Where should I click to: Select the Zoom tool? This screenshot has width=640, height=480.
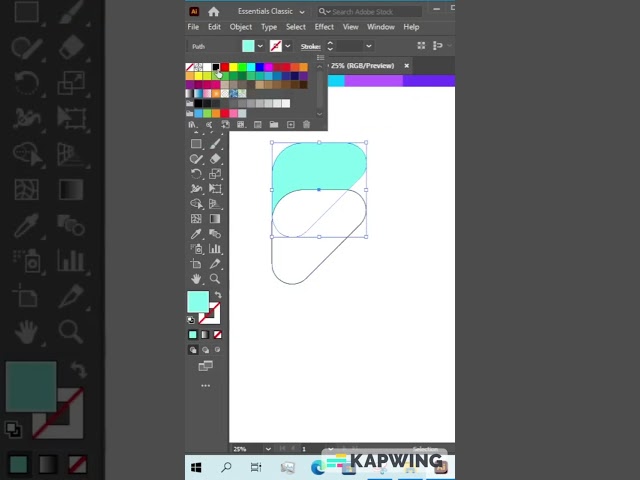[x=215, y=279]
